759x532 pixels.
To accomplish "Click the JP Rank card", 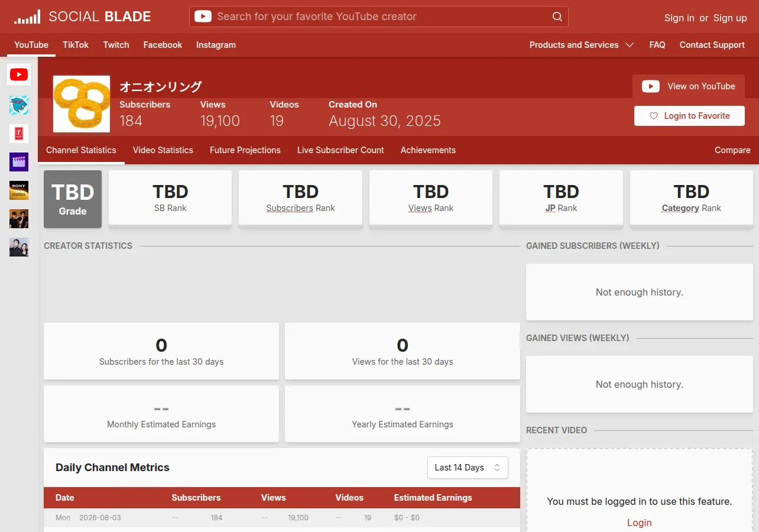I will tap(561, 198).
